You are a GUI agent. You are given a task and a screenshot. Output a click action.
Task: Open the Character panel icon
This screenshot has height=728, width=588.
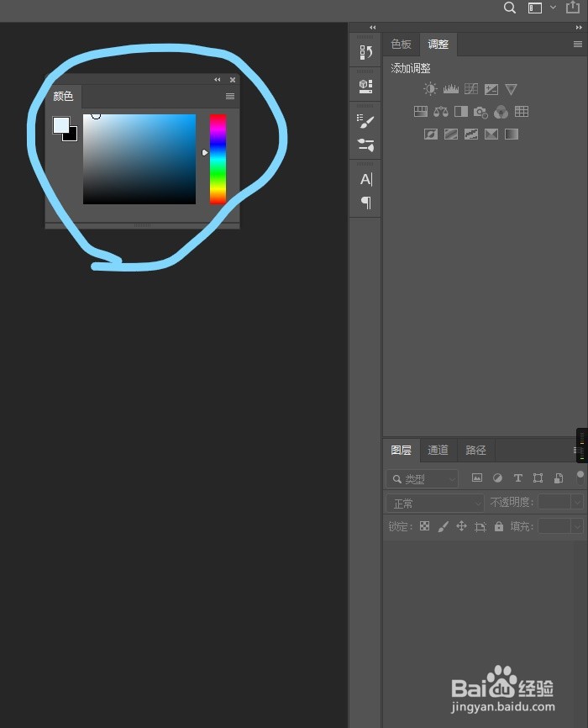click(365, 179)
